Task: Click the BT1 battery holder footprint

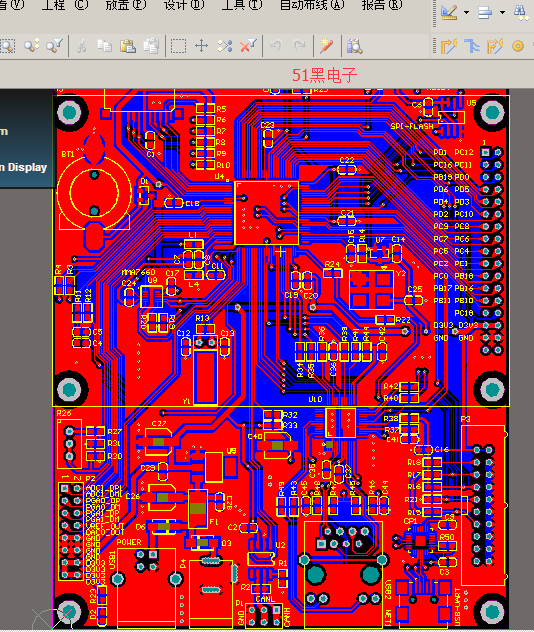Action: 94,193
